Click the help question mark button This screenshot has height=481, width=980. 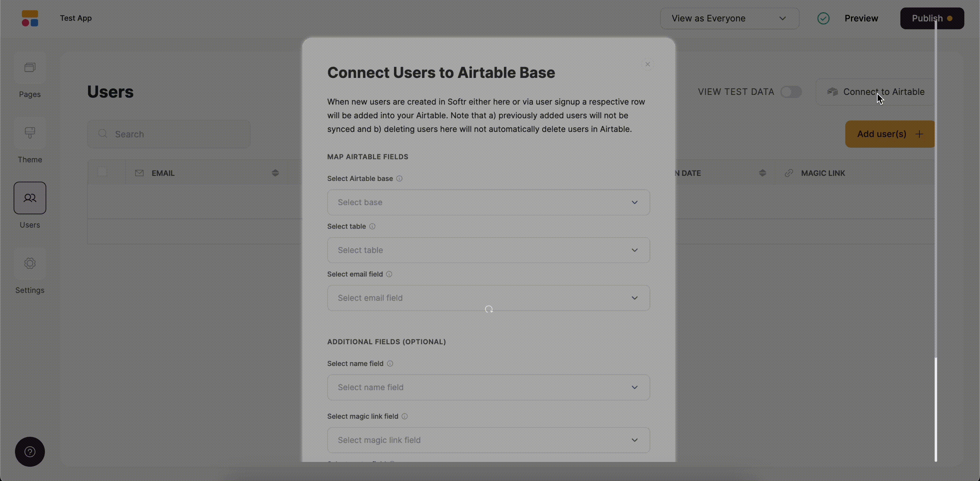30,451
